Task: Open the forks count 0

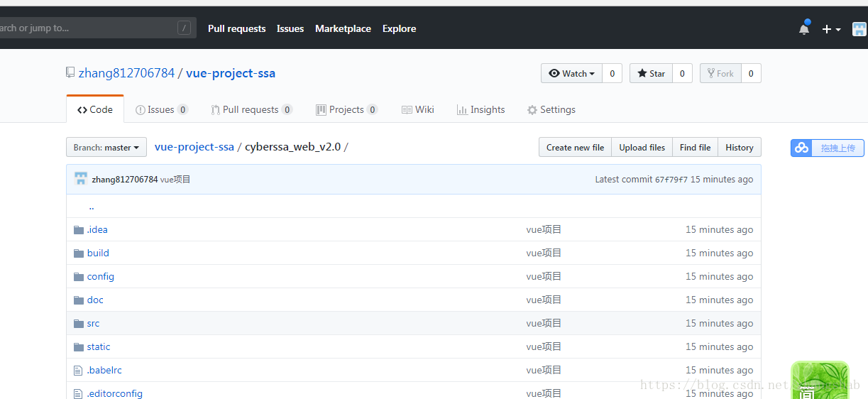Action: [x=751, y=73]
